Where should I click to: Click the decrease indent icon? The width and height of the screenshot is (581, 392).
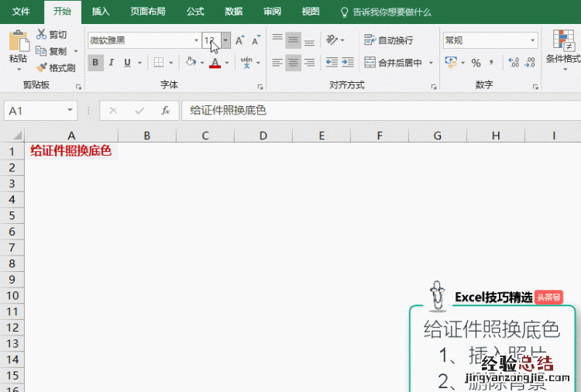(332, 63)
